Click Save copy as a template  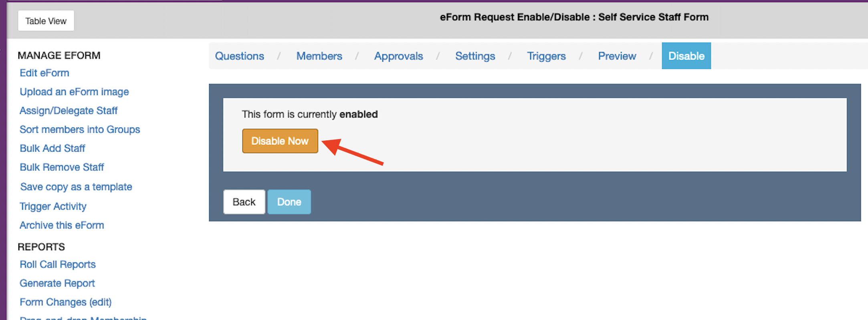tap(76, 187)
